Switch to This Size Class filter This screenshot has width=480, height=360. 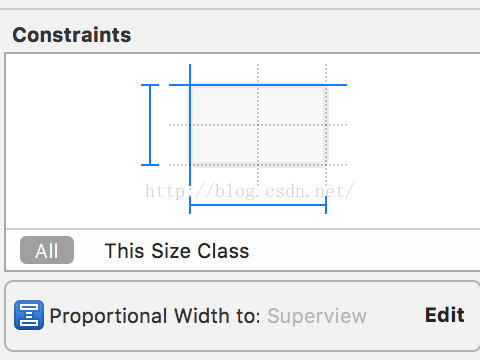pyautogui.click(x=177, y=251)
